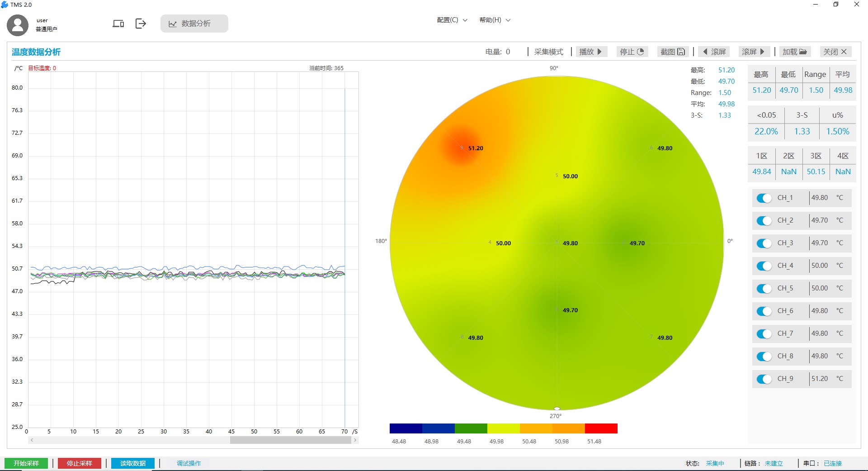Click the 开始采样 green button
This screenshot has height=471, width=868.
coord(26,463)
